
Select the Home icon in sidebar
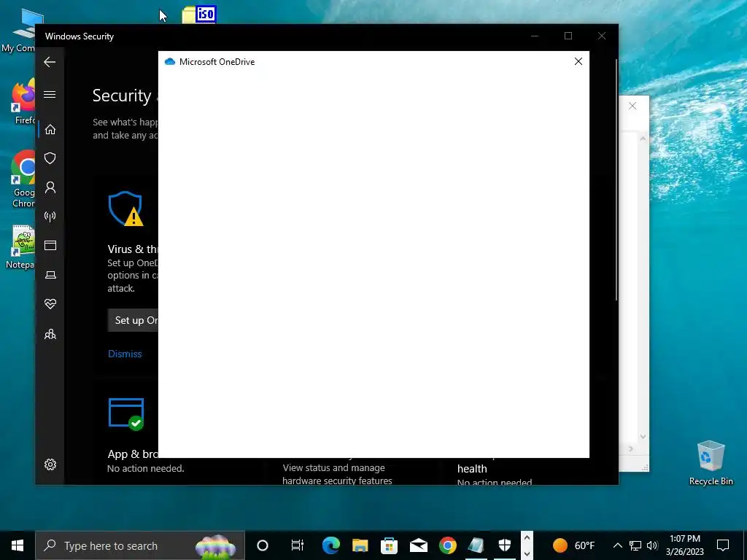coord(50,130)
